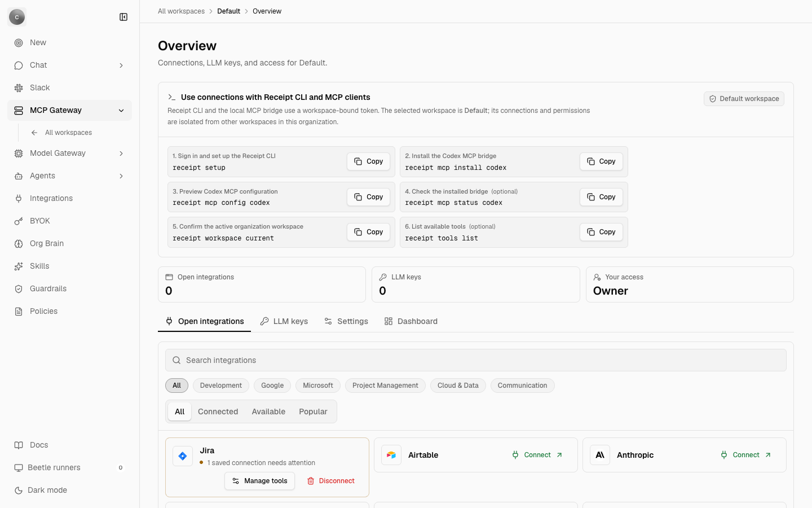The image size is (812, 508).
Task: Copy the receipt workspace current command
Action: [x=368, y=232]
